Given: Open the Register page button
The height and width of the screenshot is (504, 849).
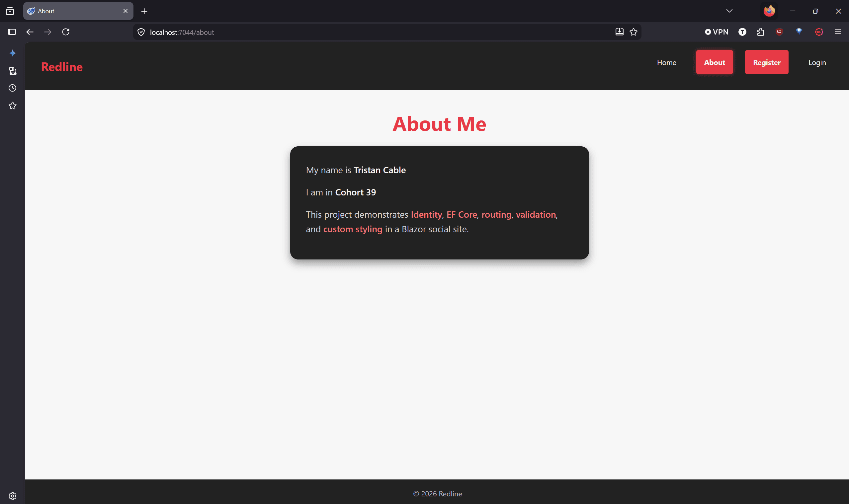Looking at the screenshot, I should 767,62.
